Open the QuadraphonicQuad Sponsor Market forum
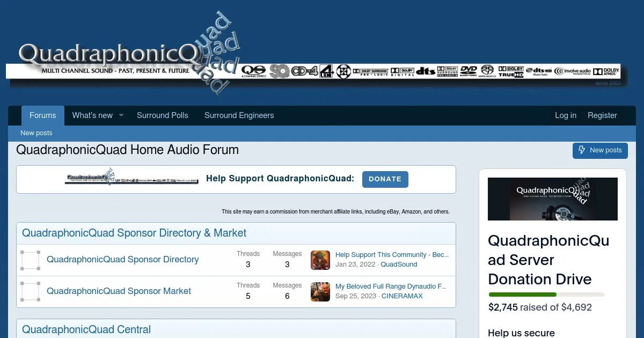The image size is (644, 338). coord(119,291)
